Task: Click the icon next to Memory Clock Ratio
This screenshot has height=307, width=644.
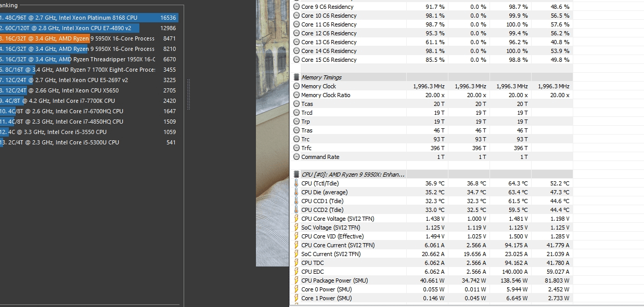Action: coord(297,95)
